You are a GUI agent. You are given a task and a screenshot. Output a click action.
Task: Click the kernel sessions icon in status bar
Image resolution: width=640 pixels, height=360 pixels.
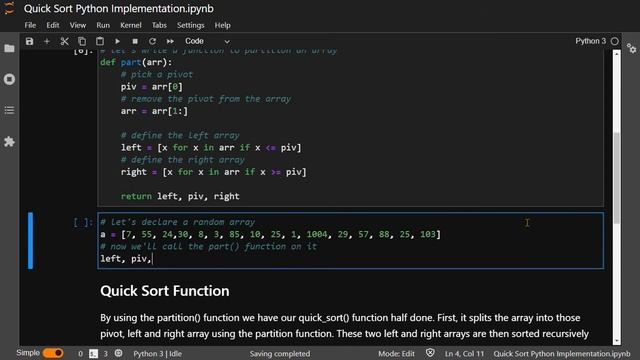[x=118, y=353]
